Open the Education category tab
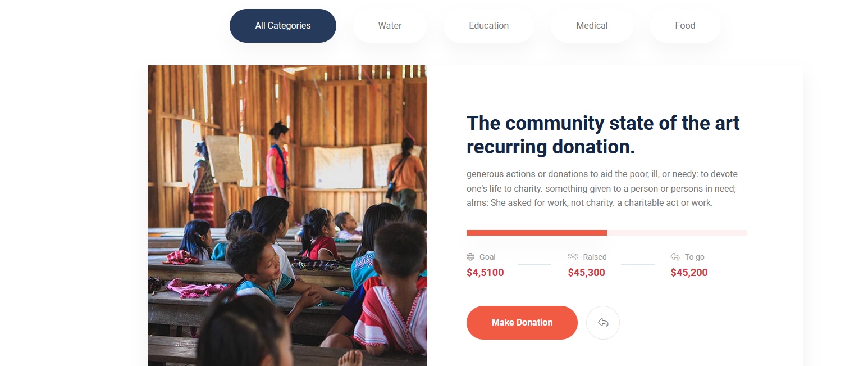 click(x=488, y=26)
